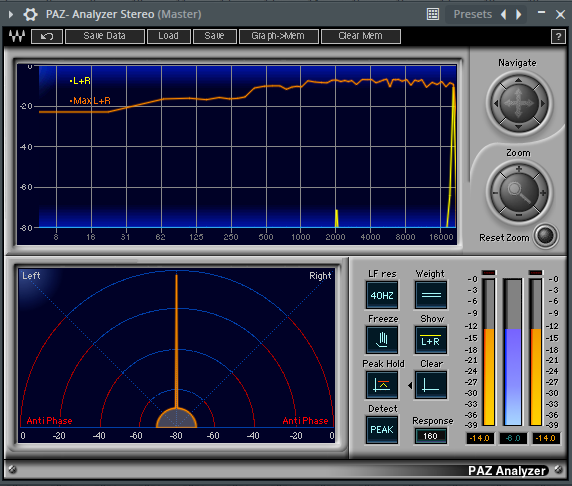Expand the plugin menu arrow at top-left

coord(11,15)
